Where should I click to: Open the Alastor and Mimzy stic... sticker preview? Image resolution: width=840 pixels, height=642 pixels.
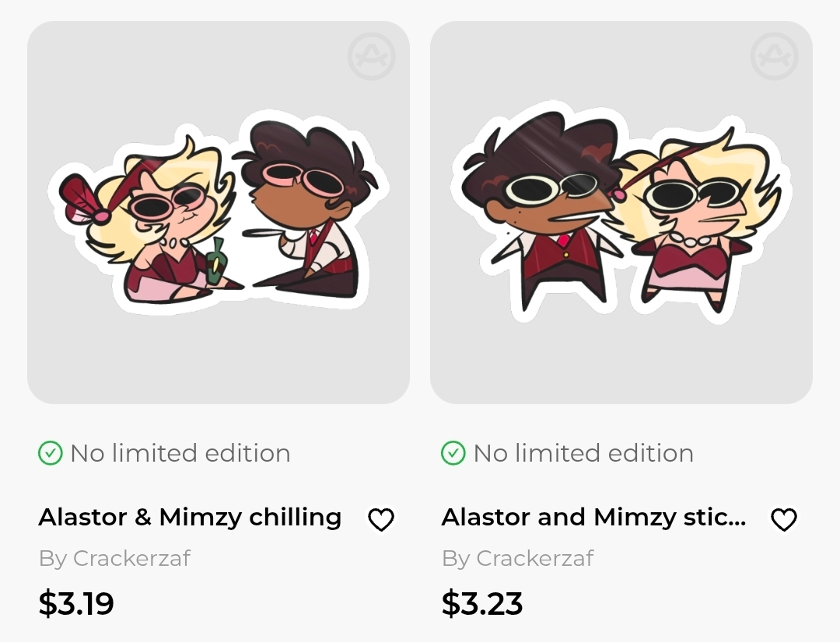pyautogui.click(x=621, y=212)
